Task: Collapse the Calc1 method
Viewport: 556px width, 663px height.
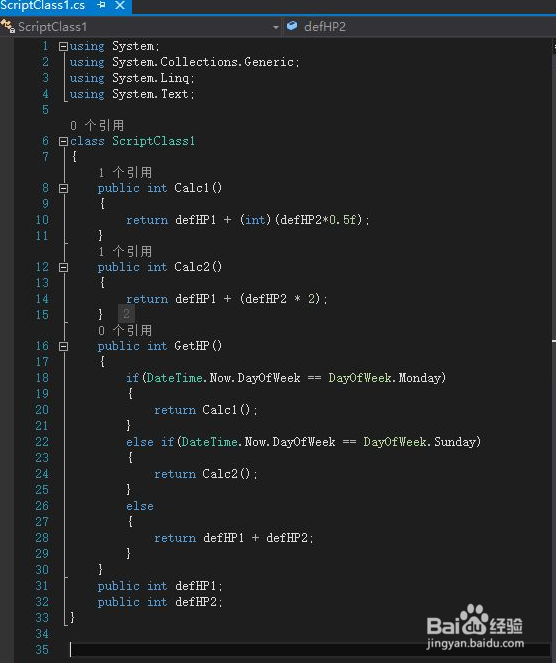Action: [63, 189]
